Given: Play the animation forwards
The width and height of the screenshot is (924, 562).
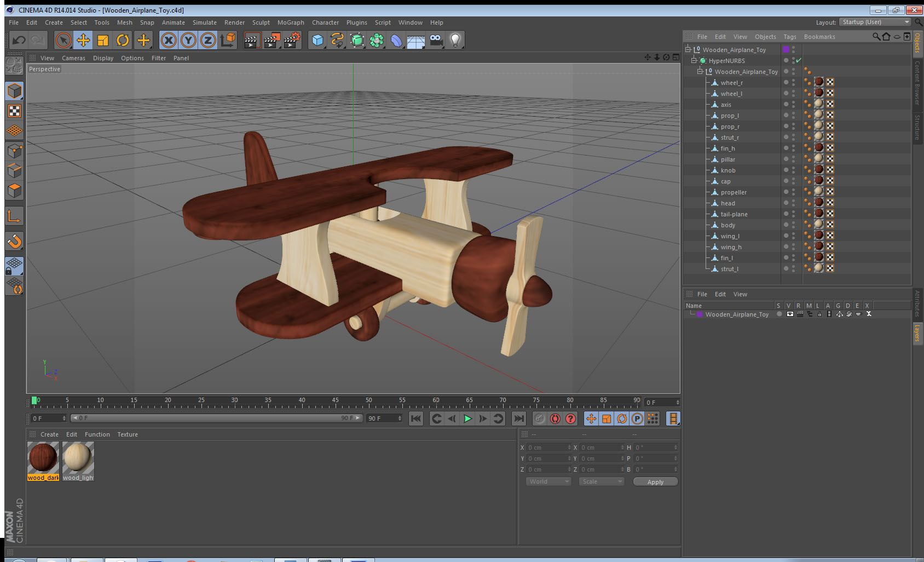Looking at the screenshot, I should pyautogui.click(x=467, y=418).
